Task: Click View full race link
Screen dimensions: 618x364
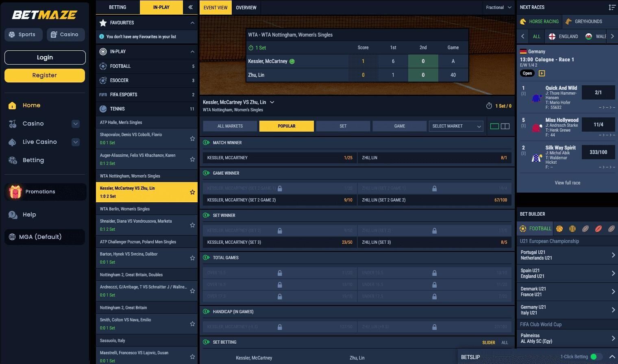Action: (568, 183)
